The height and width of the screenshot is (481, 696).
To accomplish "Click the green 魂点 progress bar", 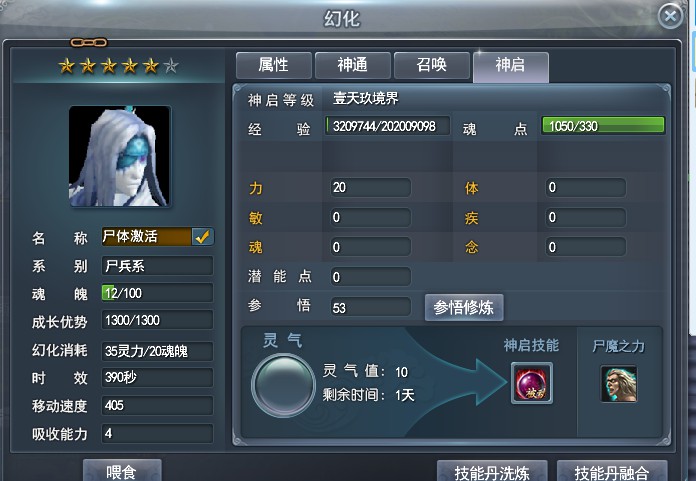I will click(603, 126).
